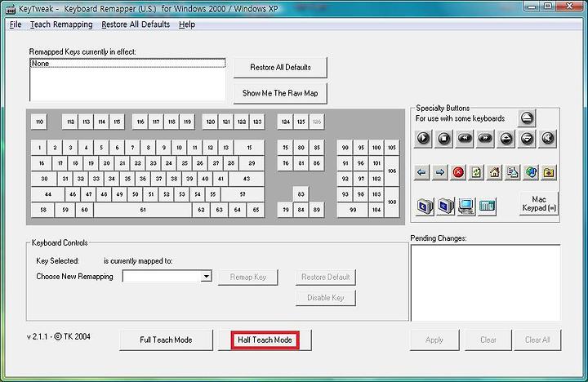Select arrow cluster key 83
Image resolution: width=588 pixels, height=382 pixels.
pyautogui.click(x=301, y=194)
